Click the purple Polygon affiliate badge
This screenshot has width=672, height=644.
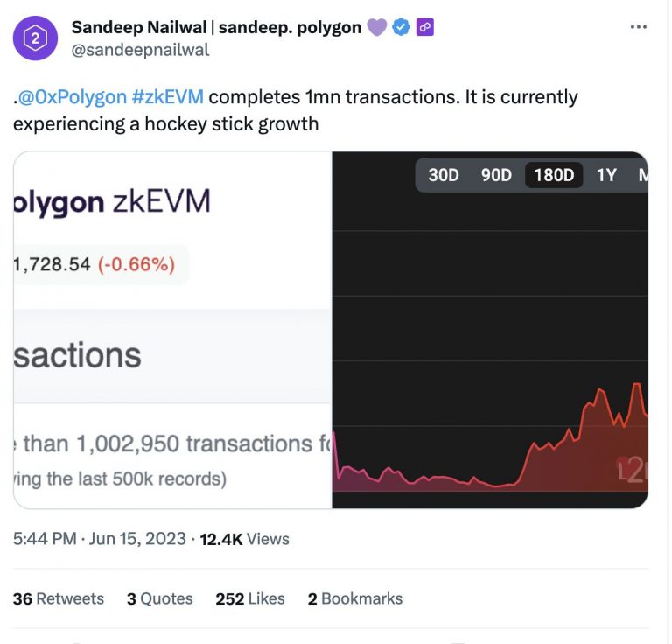click(x=424, y=27)
